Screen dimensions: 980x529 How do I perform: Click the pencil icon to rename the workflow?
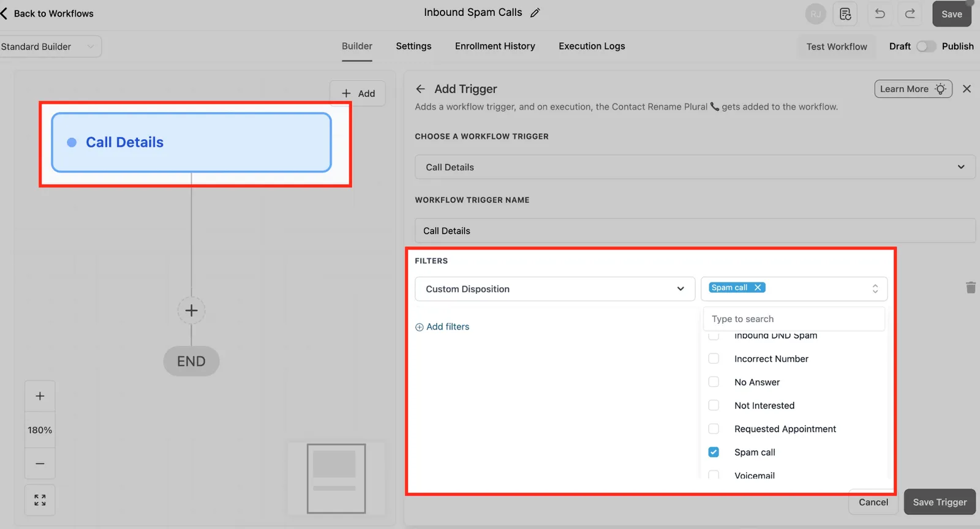(535, 13)
